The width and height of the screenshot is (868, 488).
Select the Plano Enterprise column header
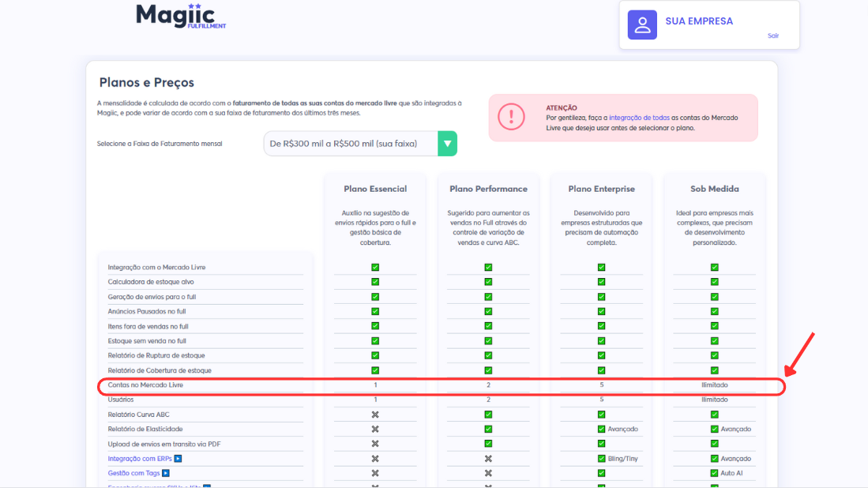tap(601, 189)
